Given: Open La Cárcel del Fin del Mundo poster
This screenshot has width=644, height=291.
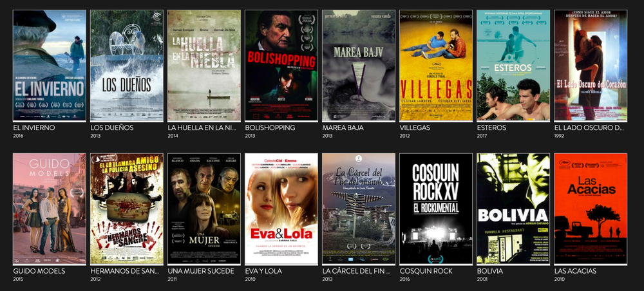Looking at the screenshot, I should tap(359, 209).
